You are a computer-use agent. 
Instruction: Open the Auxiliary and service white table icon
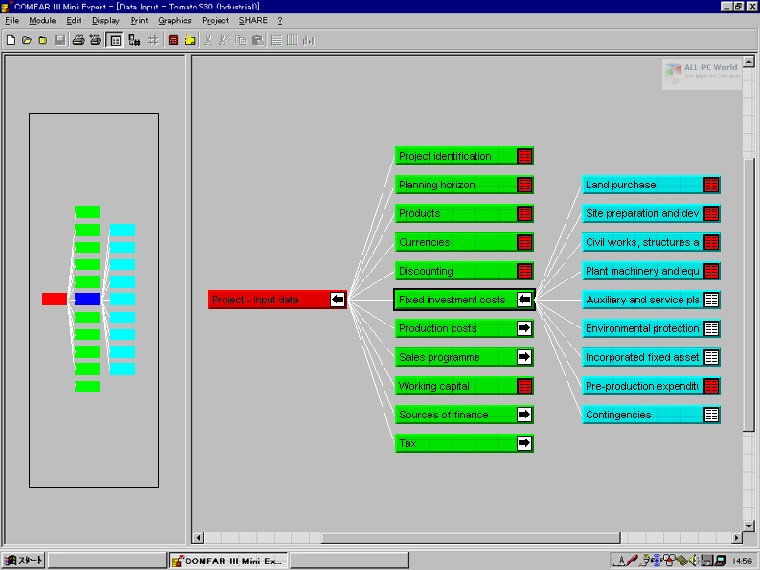(711, 300)
